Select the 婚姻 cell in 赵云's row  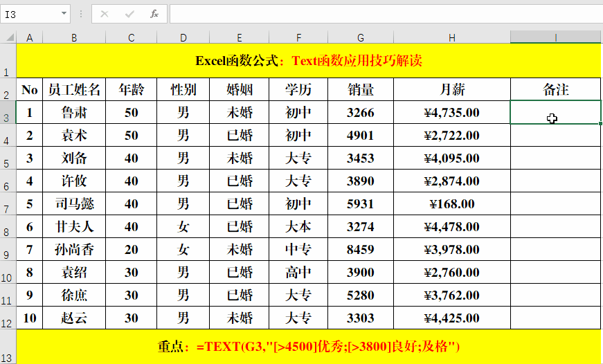click(240, 318)
